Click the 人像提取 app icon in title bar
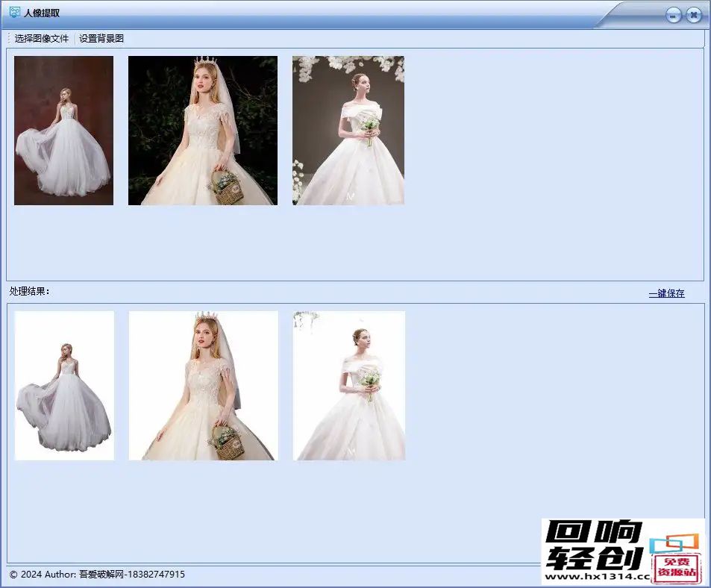711x588 pixels. [14, 12]
